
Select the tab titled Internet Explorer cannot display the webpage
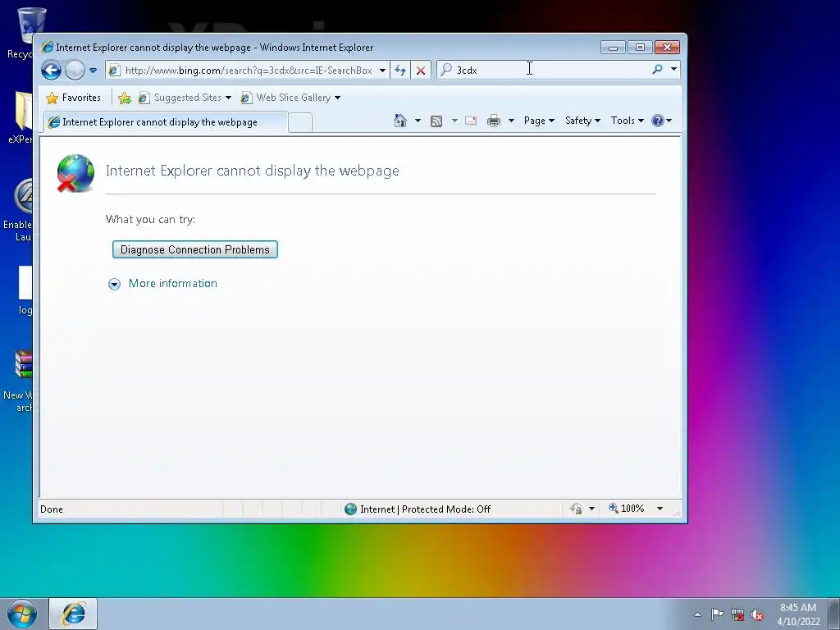(166, 122)
